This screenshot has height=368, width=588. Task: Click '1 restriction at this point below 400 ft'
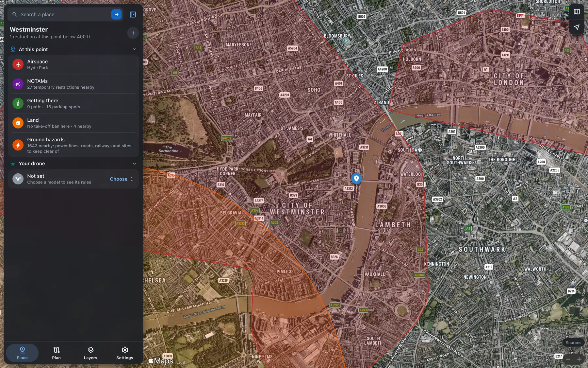coord(50,37)
